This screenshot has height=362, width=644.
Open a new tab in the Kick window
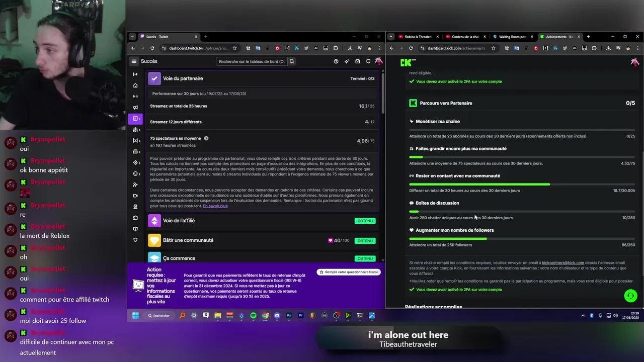588,37
